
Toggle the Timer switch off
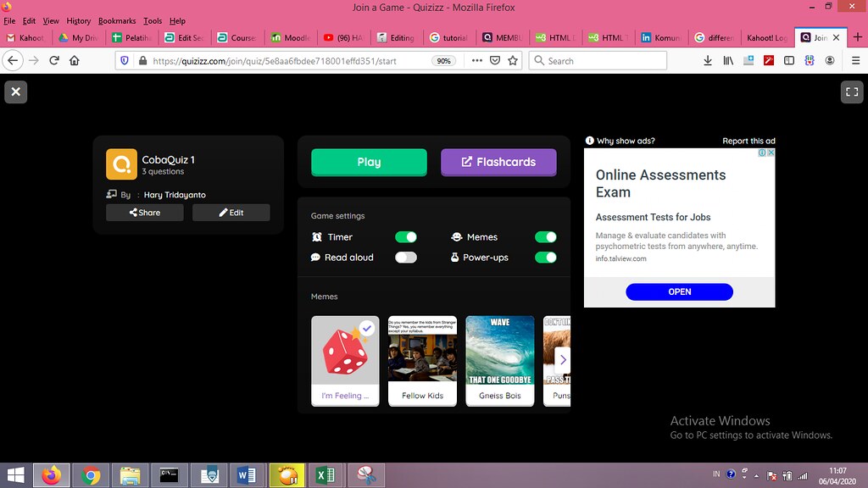(x=406, y=237)
